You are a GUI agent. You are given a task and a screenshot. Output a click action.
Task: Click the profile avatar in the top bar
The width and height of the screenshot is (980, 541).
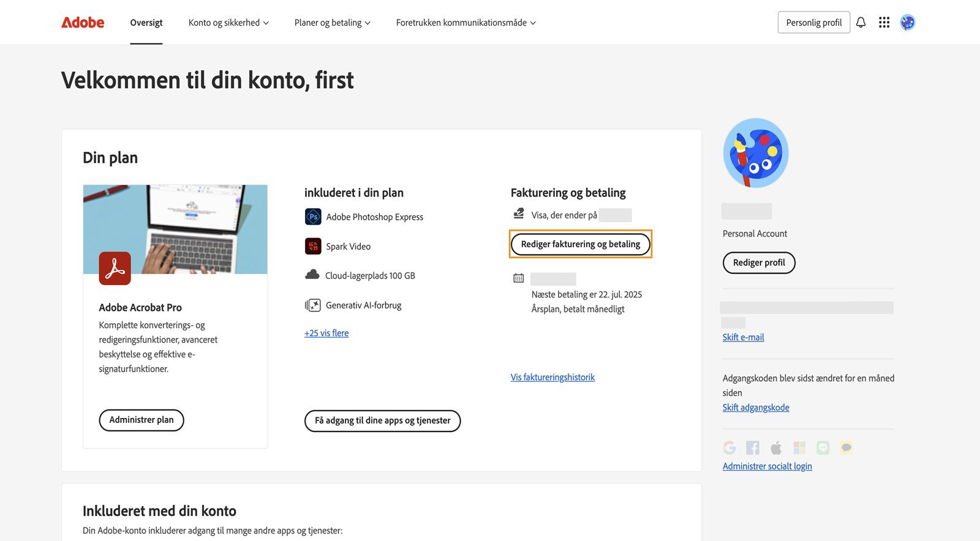907,22
